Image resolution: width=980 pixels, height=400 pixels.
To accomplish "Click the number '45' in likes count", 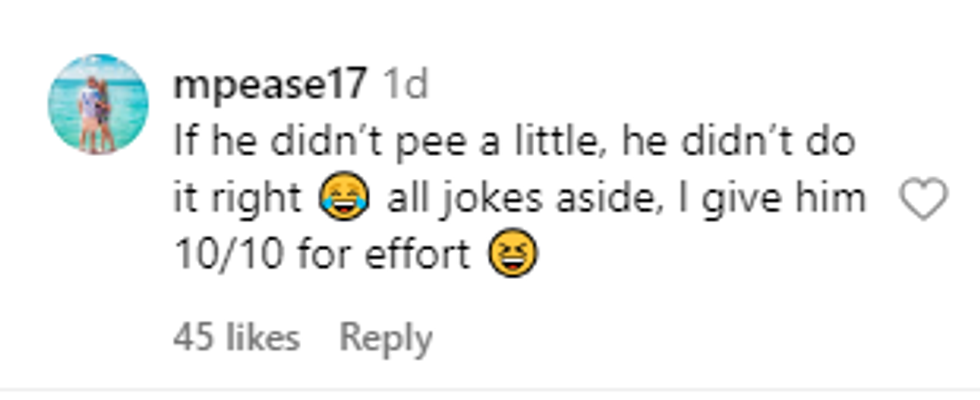I will click(194, 338).
